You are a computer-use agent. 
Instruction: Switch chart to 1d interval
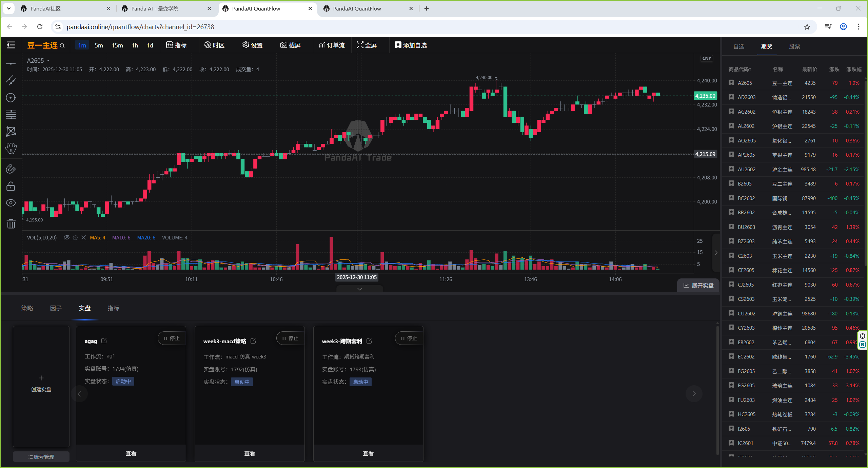pos(150,45)
